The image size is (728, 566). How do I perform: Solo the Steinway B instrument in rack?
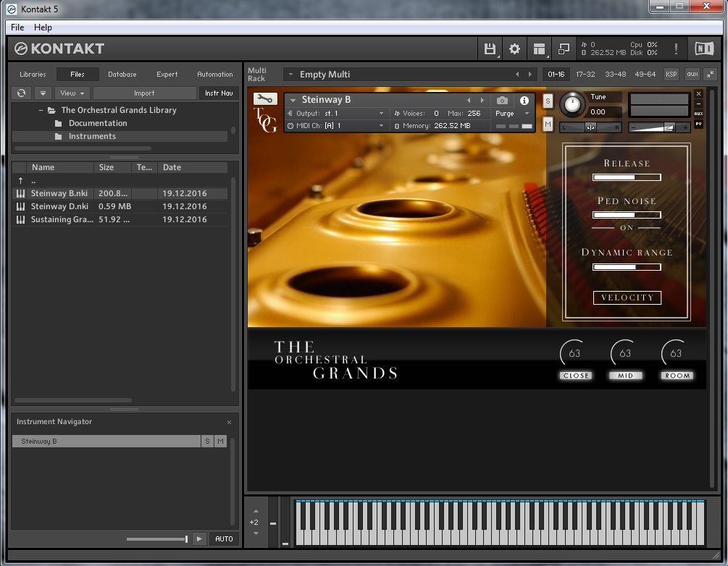(548, 101)
